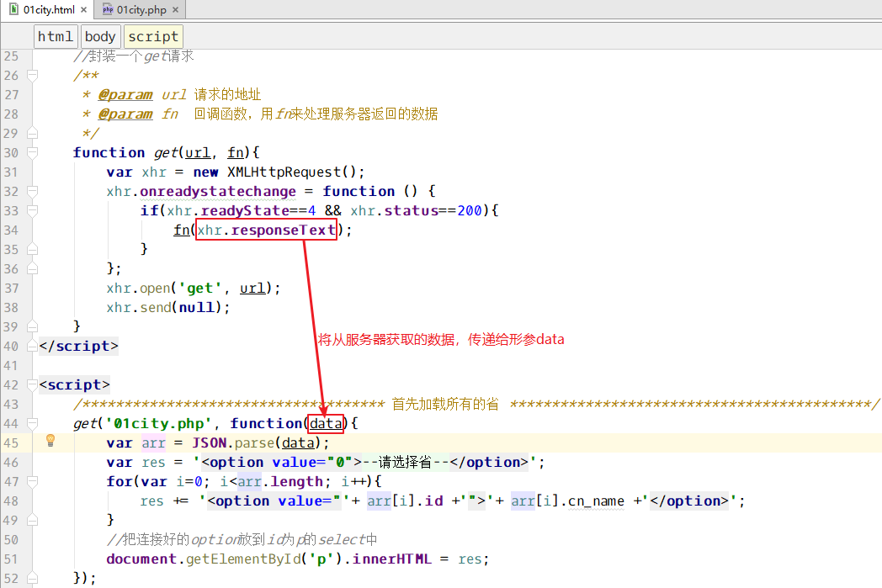Toggle the closing script fold at line 40

33,346
